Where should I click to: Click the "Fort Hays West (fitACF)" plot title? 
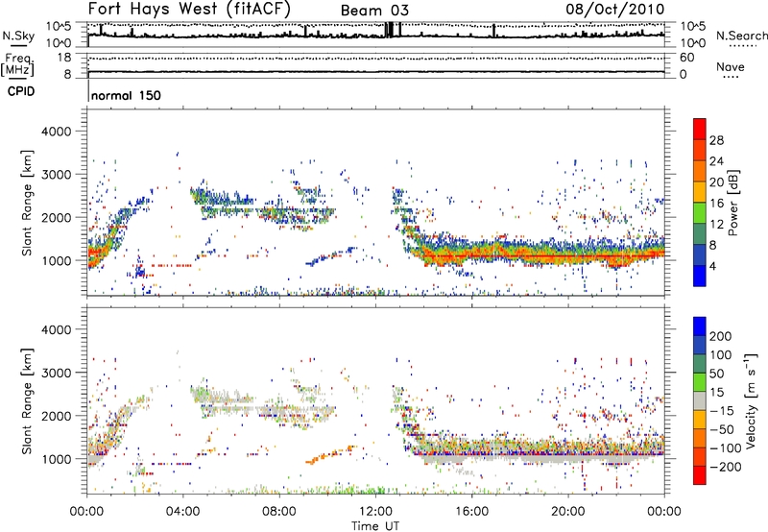pyautogui.click(x=189, y=9)
